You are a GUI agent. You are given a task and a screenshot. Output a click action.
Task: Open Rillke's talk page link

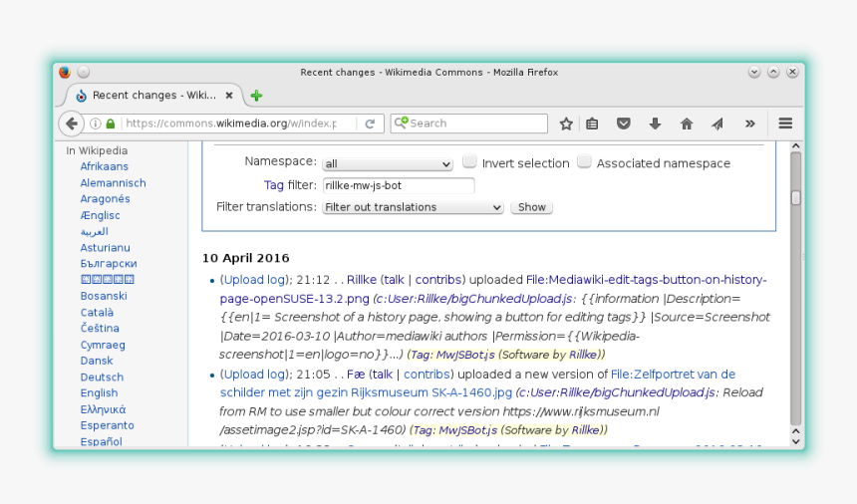394,280
